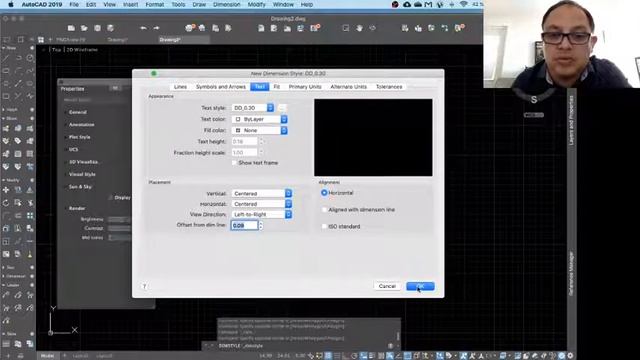
Task: Click the Pan hand icon in the toolbar
Action: point(359,28)
